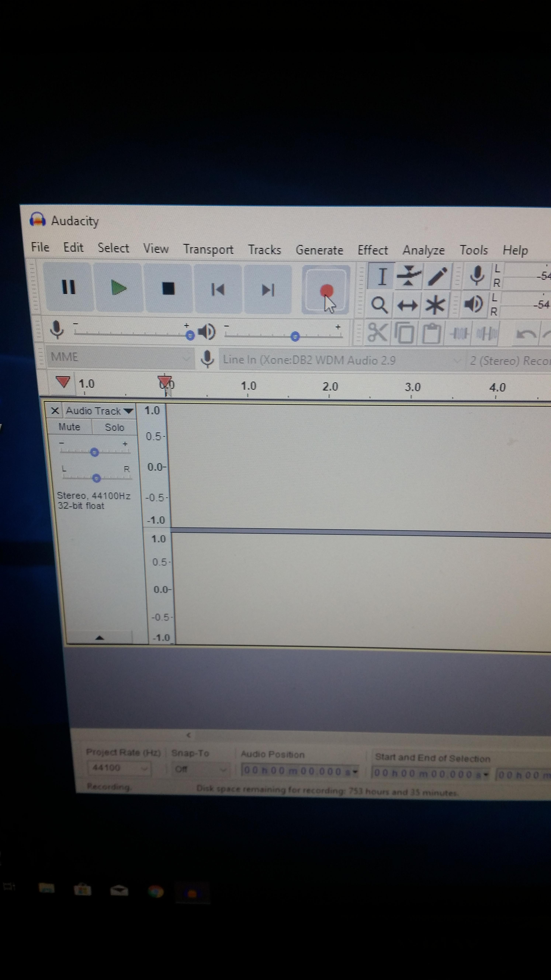Open the 2 (Stereo) recording channels dropdown
Screen dimensions: 551x980
pyautogui.click(x=510, y=361)
